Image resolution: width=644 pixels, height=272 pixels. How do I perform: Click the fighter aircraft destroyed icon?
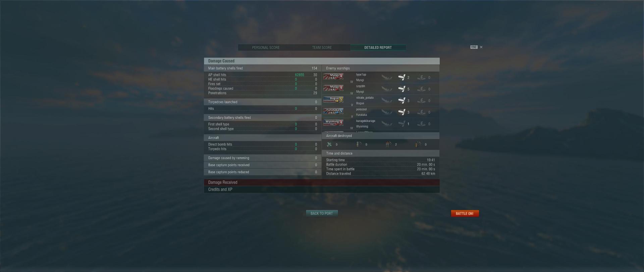coord(329,144)
